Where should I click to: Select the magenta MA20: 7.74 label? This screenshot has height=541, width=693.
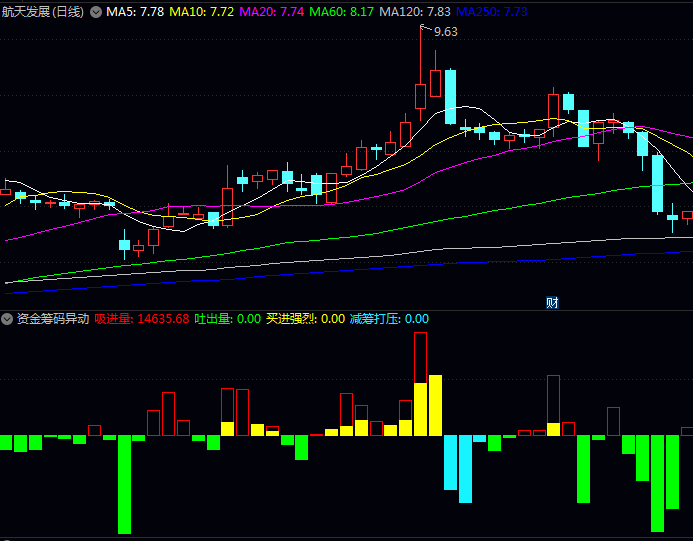272,12
